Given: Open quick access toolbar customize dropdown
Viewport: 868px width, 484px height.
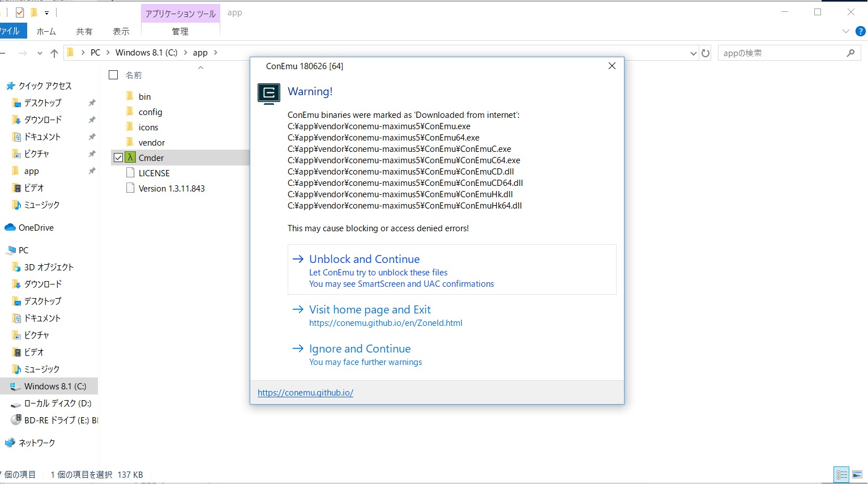Looking at the screenshot, I should (46, 12).
